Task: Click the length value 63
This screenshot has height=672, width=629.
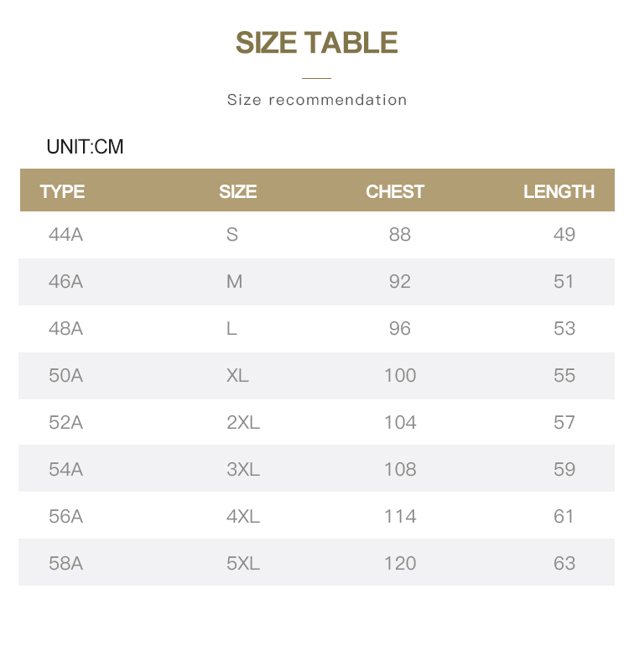Action: point(564,564)
